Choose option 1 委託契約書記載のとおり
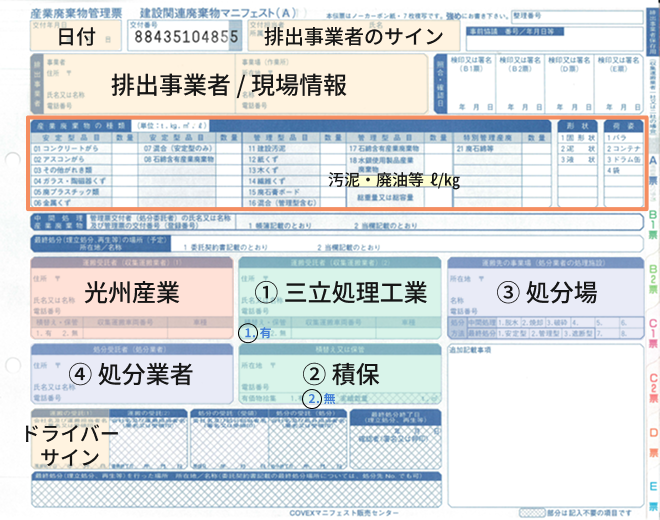 (x=225, y=247)
